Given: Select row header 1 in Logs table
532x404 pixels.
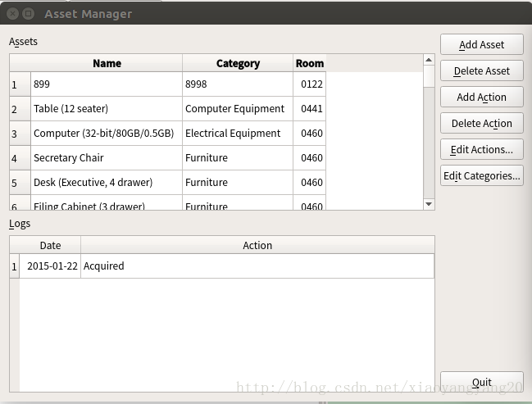Looking at the screenshot, I should point(15,266).
